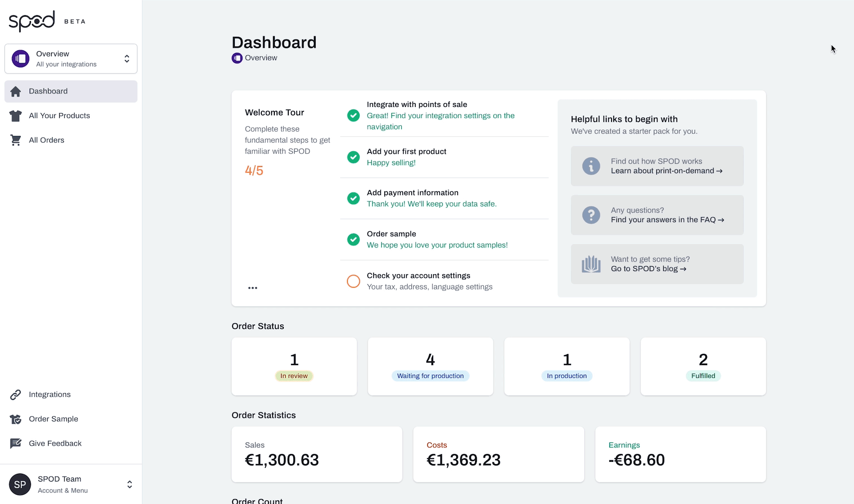Go to All Your Products
The image size is (854, 504).
(59, 116)
